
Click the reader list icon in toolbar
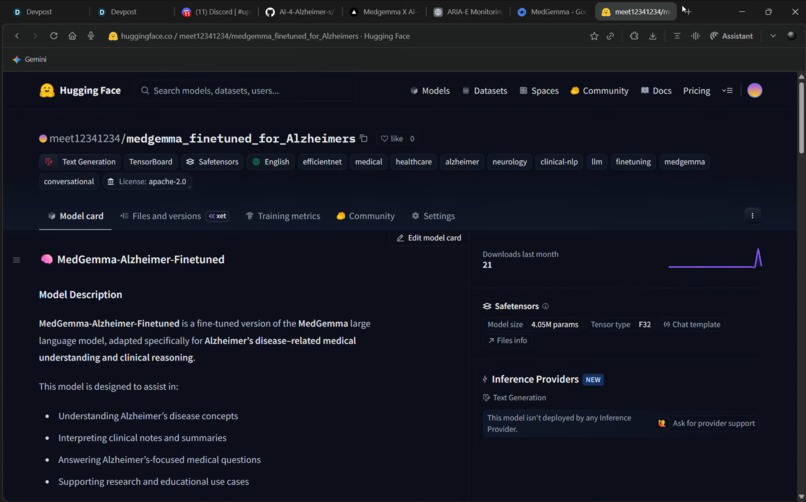677,36
